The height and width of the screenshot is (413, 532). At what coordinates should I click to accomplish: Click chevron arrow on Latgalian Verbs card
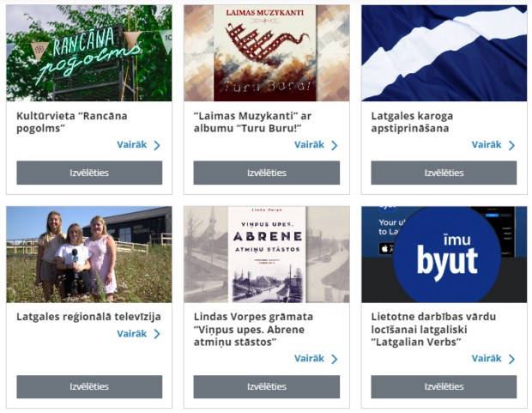click(512, 359)
